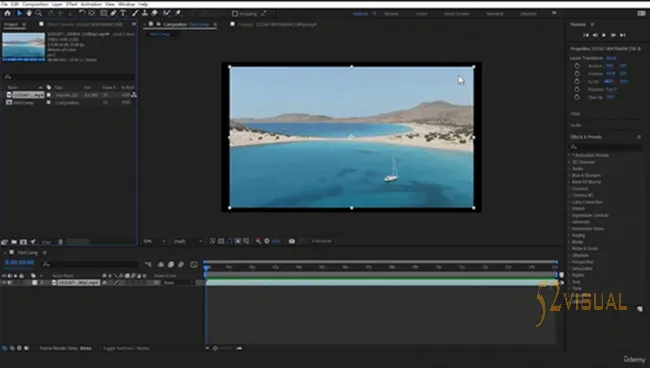
Task: Select the Zoom magnifier tool
Action: coord(39,13)
